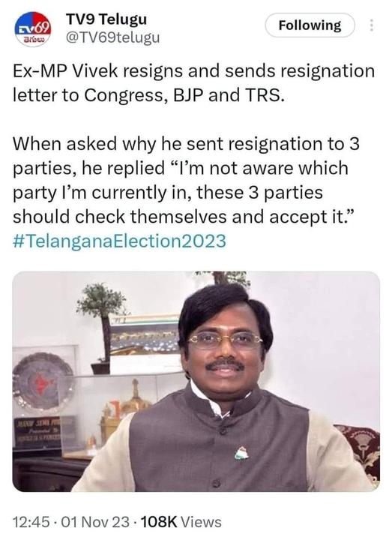
Task: Click the 01 Nov 23 date
Action: coord(95,522)
